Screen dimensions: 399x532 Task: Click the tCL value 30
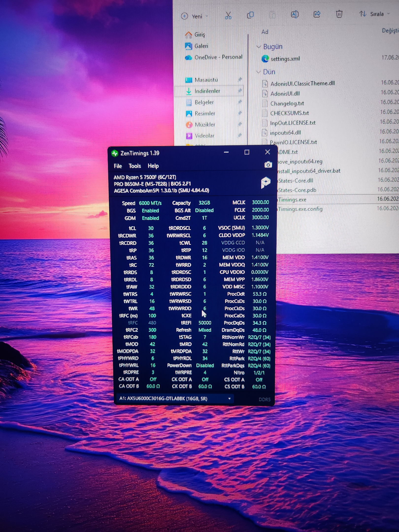click(151, 228)
